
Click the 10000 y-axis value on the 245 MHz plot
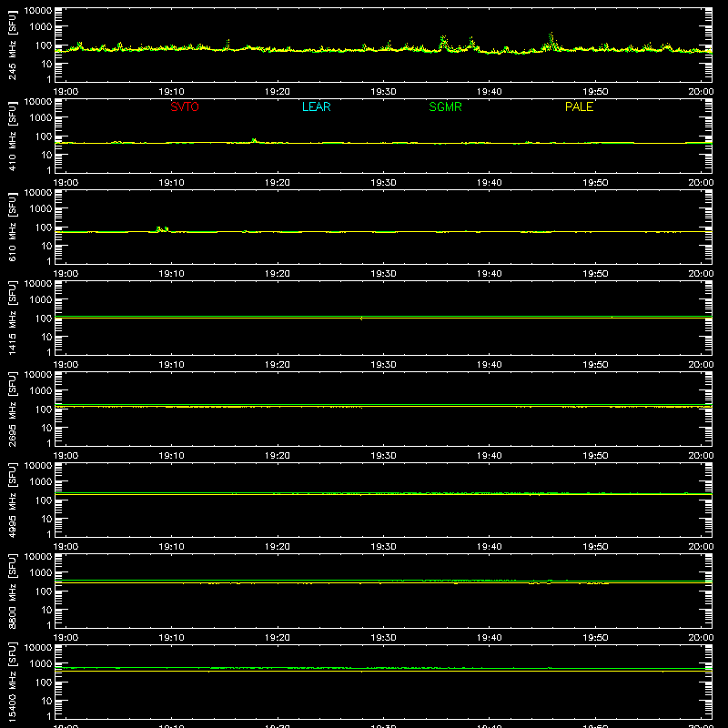(x=38, y=11)
